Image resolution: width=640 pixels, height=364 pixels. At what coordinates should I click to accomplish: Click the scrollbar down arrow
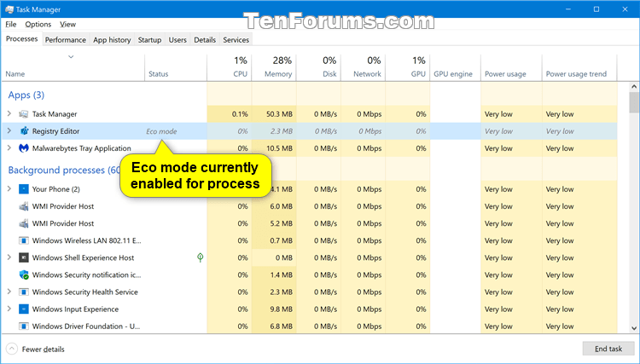[x=634, y=328]
